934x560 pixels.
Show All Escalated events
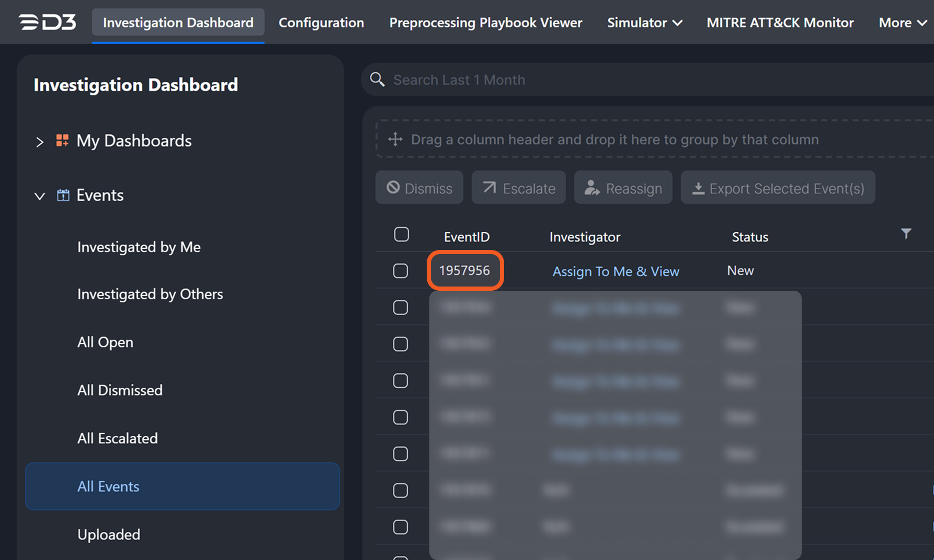[118, 438]
